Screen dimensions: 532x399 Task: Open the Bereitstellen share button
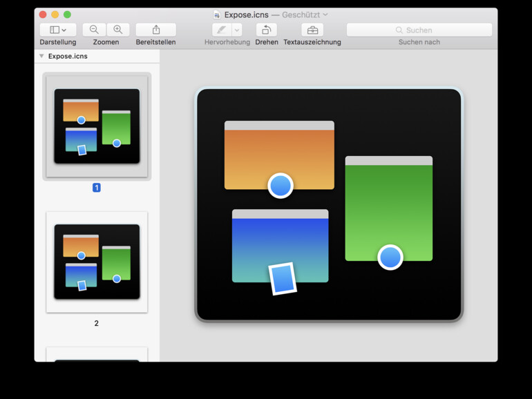(155, 30)
